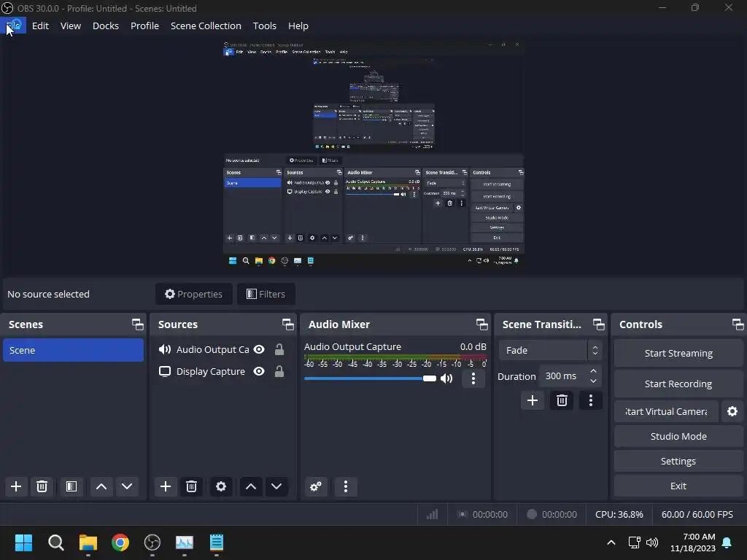
Task: Move the source up in the Sources dock
Action: point(251,486)
